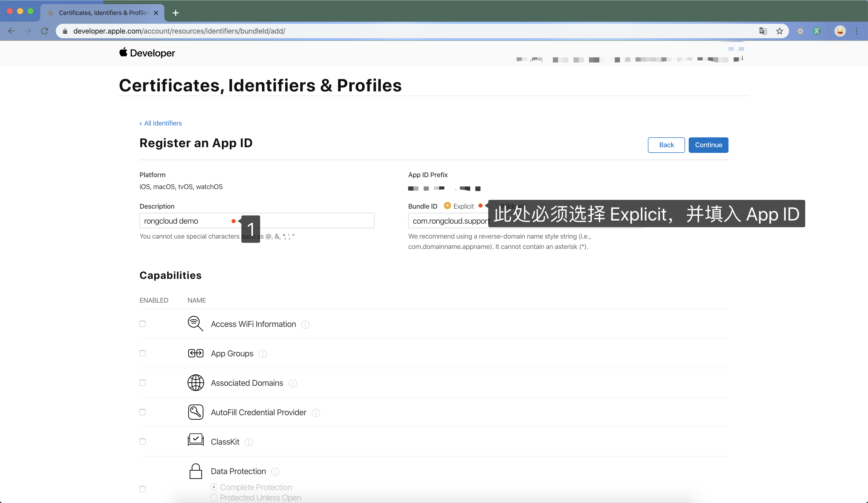This screenshot has width=868, height=503.
Task: Enable the App Groups capability checkbox
Action: (143, 353)
